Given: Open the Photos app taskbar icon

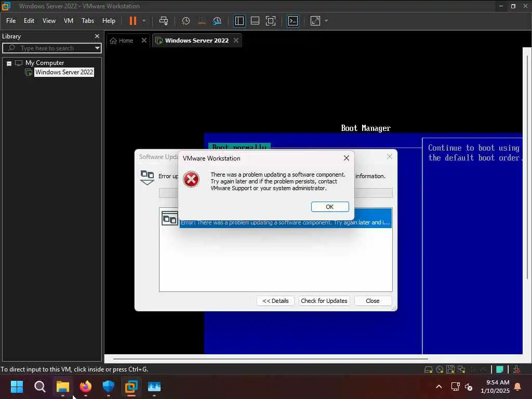Looking at the screenshot, I should pos(154,387).
